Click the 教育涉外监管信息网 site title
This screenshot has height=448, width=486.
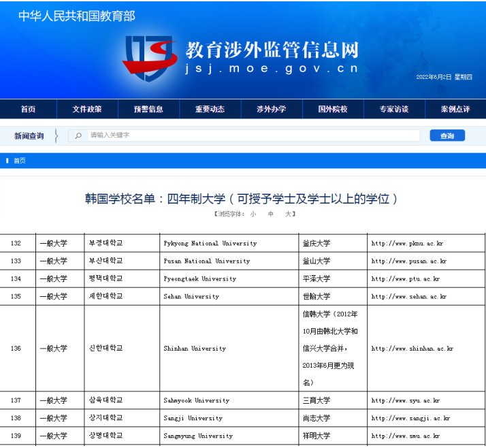[x=272, y=50]
